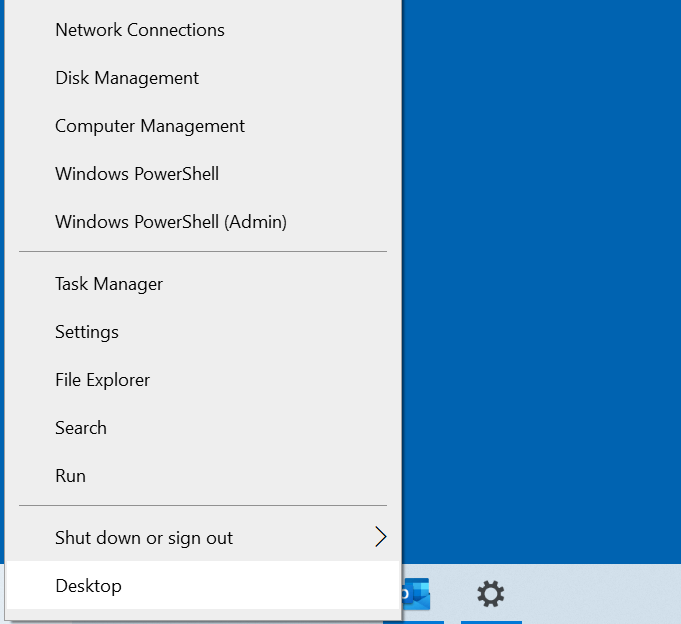Screen dimensions: 681x624
Task: Click empty taskbar space right of gear
Action: pyautogui.click(x=600, y=595)
